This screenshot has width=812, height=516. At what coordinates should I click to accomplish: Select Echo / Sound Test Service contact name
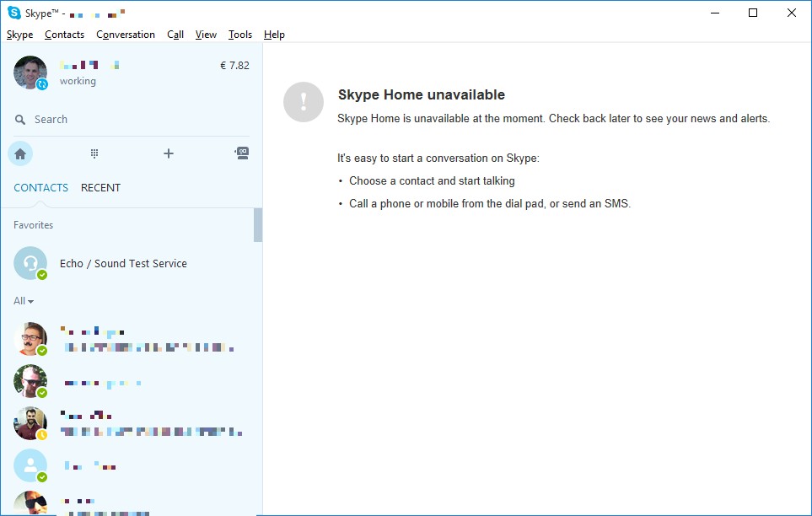click(123, 263)
